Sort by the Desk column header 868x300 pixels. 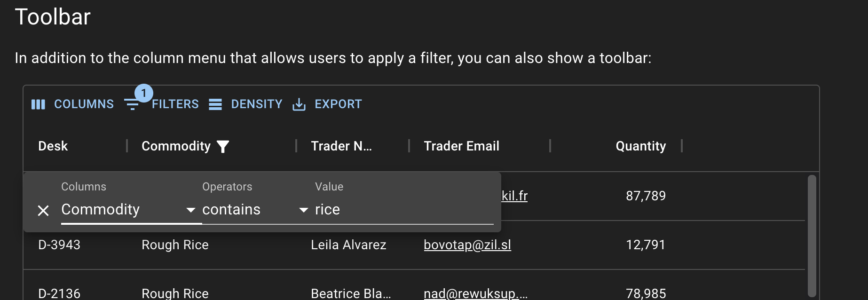(x=53, y=146)
